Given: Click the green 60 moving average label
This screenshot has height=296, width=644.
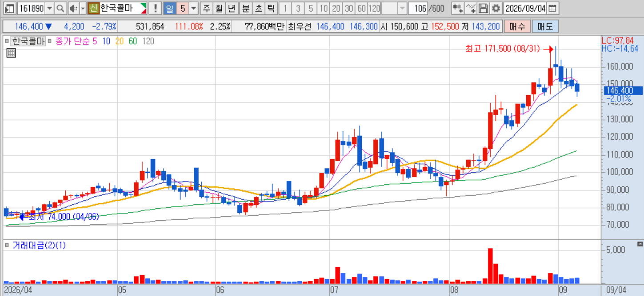Looking at the screenshot, I should [132, 41].
